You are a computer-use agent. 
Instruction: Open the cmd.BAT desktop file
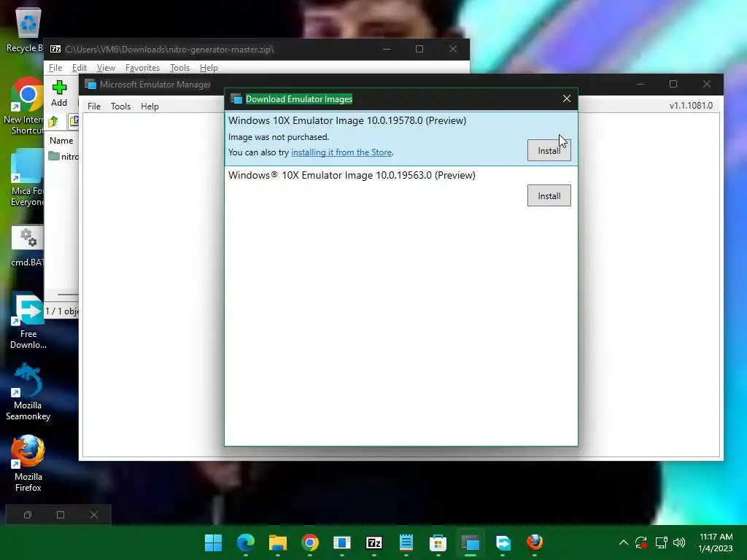click(27, 246)
